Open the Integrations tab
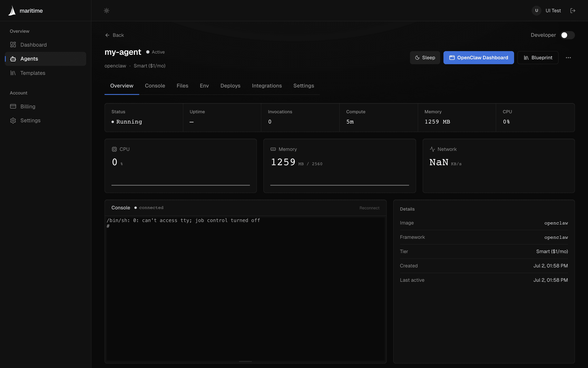This screenshot has height=368, width=588. [267, 86]
